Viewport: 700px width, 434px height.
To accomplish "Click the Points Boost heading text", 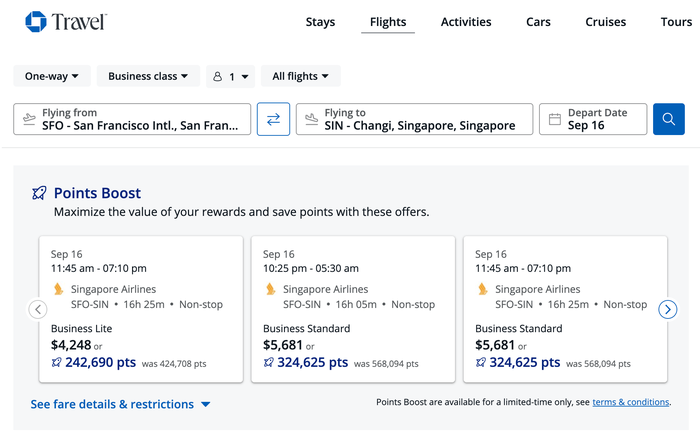I will tap(97, 193).
